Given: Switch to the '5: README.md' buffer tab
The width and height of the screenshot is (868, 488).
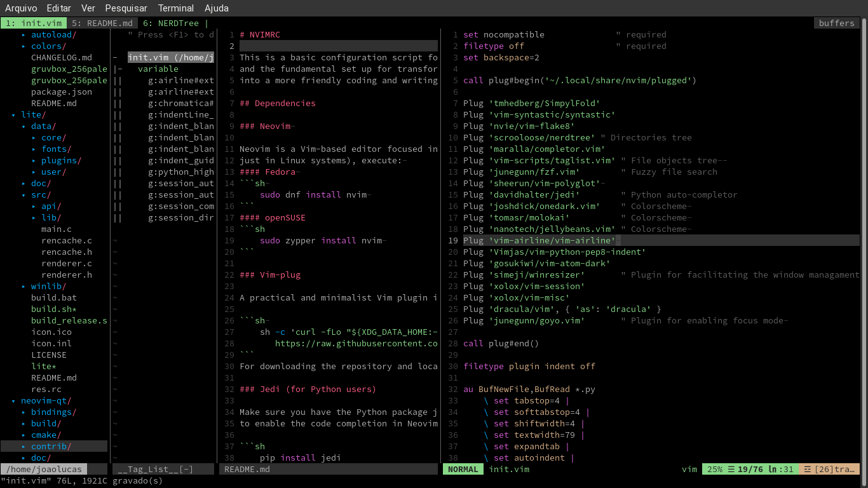Looking at the screenshot, I should pos(102,23).
